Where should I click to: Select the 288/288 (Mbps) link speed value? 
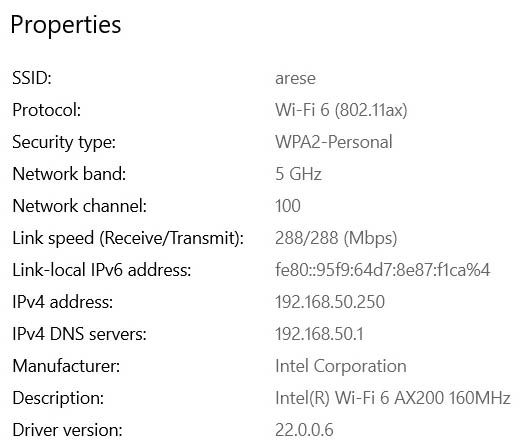tap(336, 239)
